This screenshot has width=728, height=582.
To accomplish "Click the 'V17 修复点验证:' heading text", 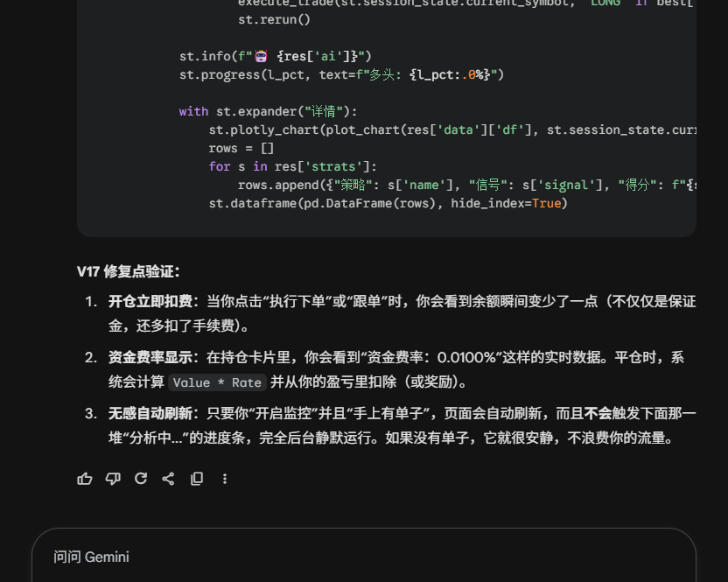I will [128, 271].
